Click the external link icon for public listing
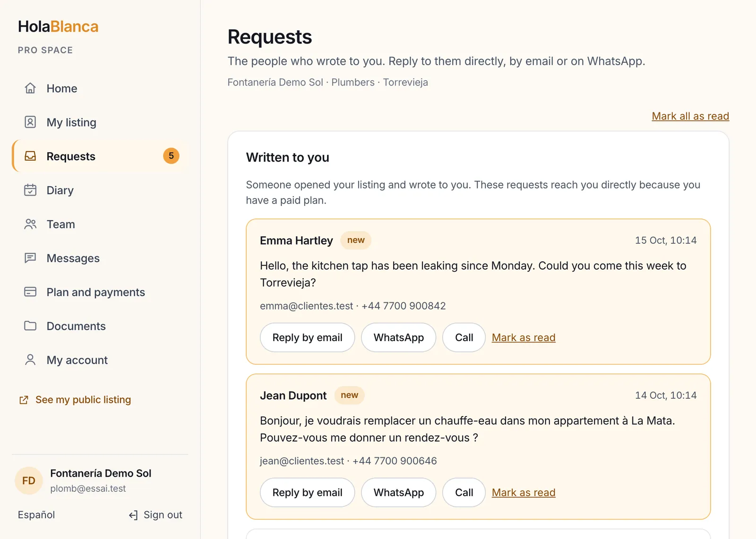 [x=24, y=400]
